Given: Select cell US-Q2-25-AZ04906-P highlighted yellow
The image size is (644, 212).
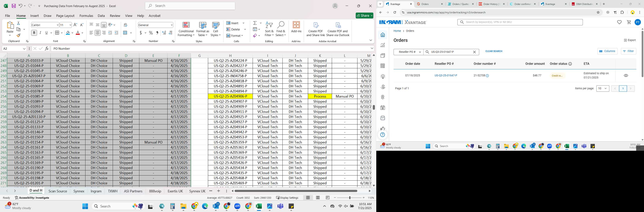Looking at the screenshot, I should (230, 96).
